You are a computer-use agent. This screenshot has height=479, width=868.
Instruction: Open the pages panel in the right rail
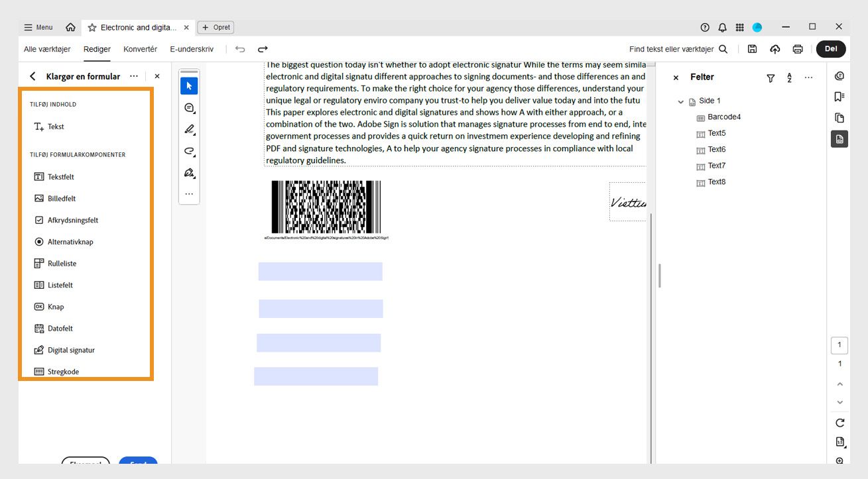tap(839, 118)
